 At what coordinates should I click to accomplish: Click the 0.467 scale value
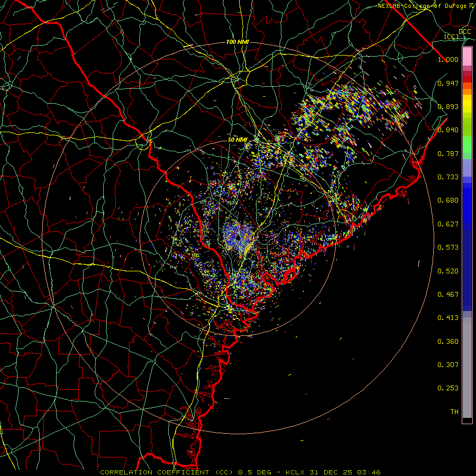click(x=448, y=295)
